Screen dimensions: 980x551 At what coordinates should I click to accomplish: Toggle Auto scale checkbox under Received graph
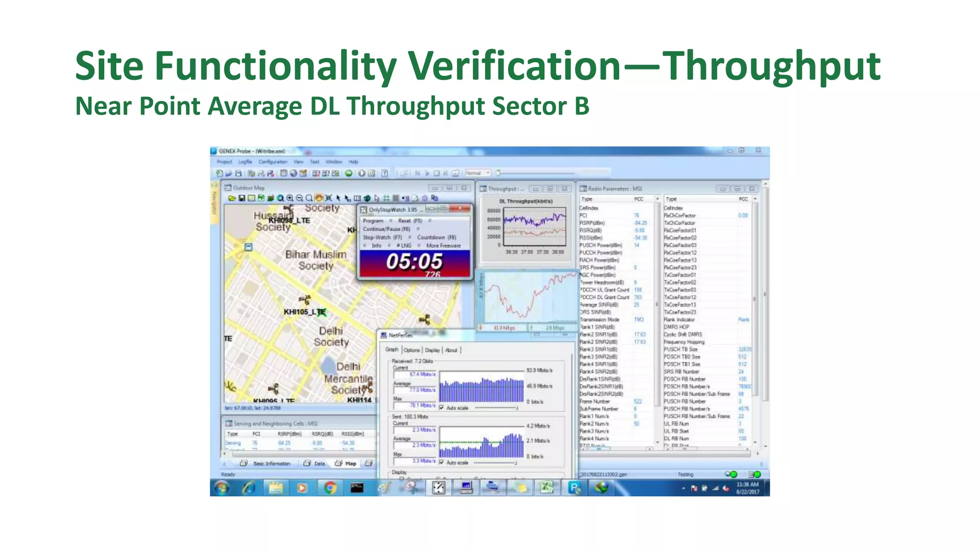pos(441,408)
